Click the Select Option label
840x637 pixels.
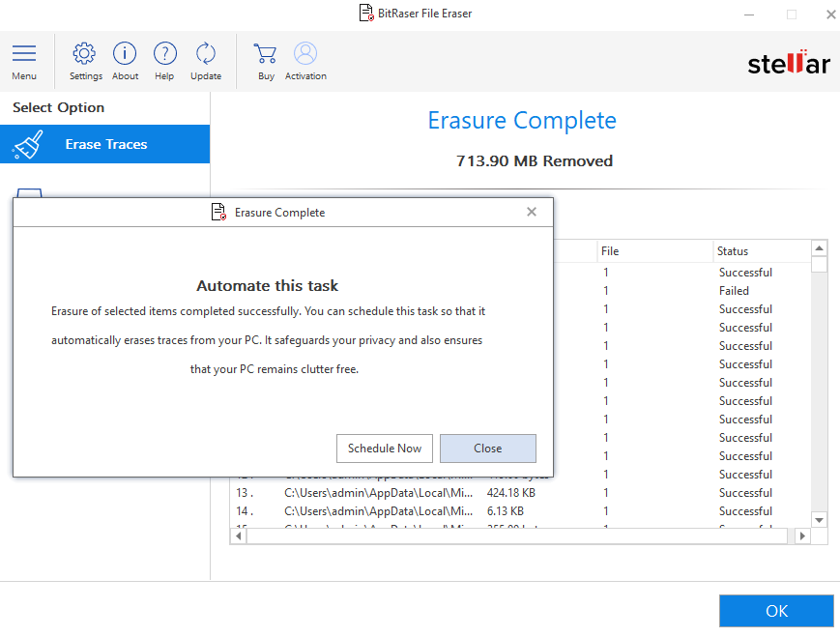point(58,107)
